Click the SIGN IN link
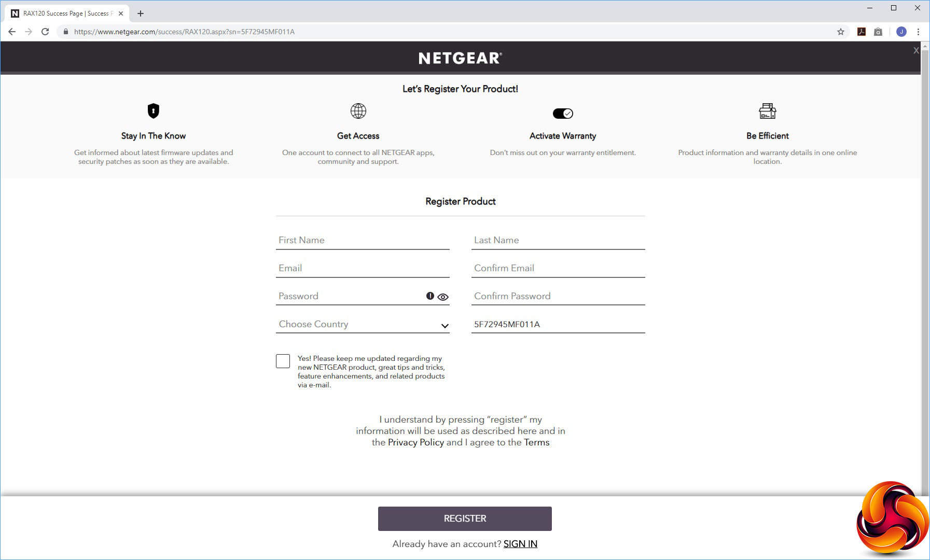The height and width of the screenshot is (560, 930). [520, 544]
